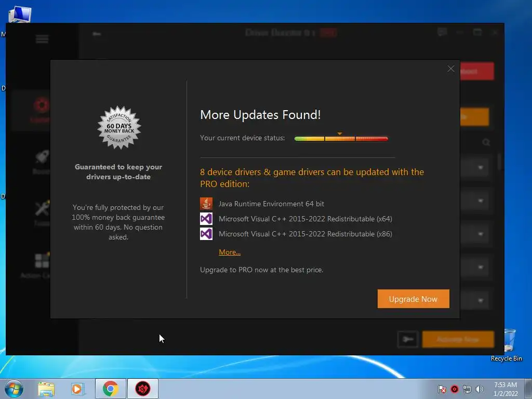Click the Upgrade Now button
The height and width of the screenshot is (399, 532).
(413, 299)
